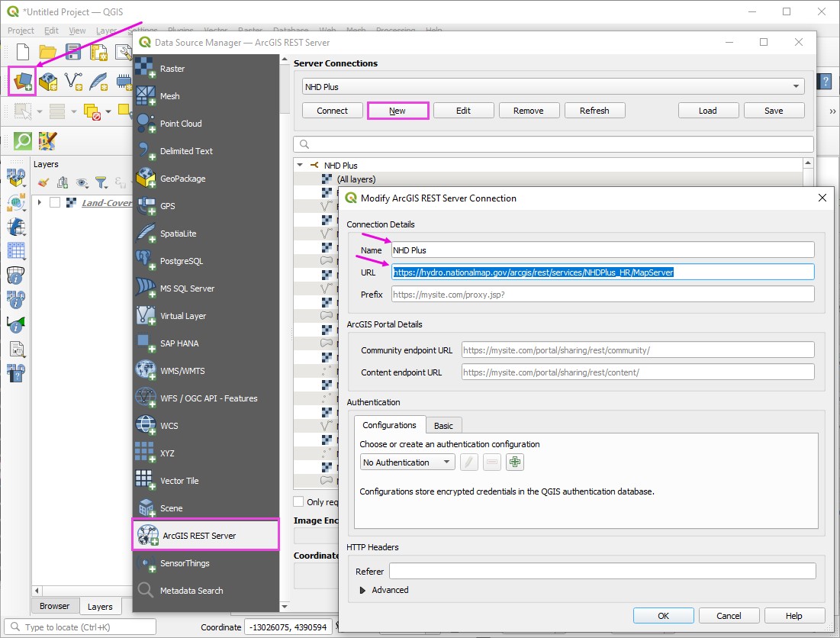The image size is (840, 638).
Task: Open the PostgreSQL data source
Action: [146, 261]
